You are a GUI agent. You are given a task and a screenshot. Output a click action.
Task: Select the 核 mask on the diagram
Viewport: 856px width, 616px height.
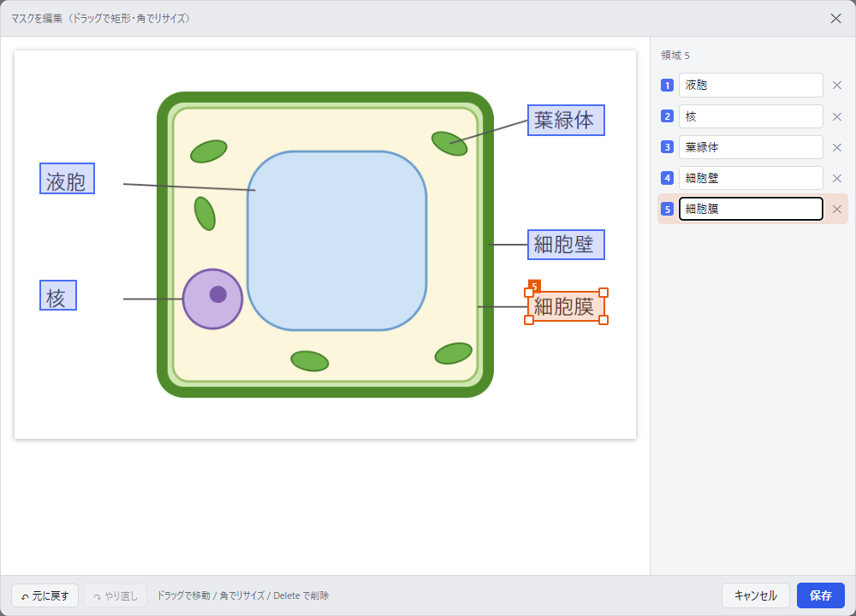pos(58,295)
